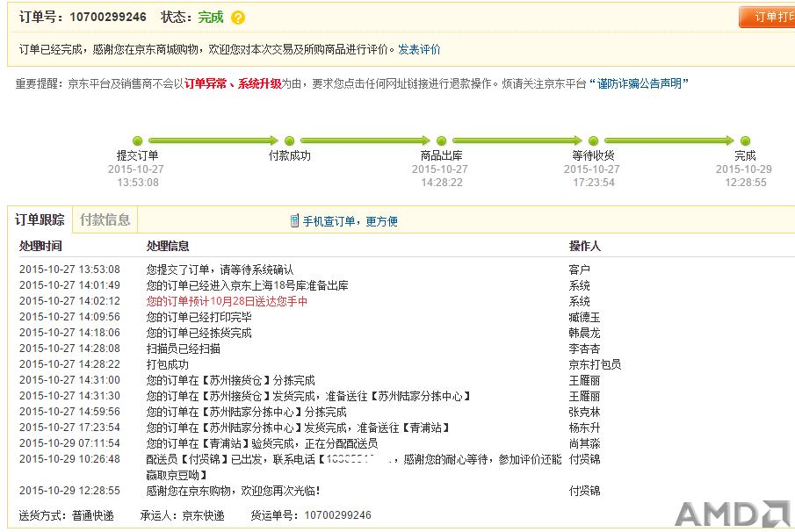Click the 商品出库 step time 14:28:22

coord(442,183)
